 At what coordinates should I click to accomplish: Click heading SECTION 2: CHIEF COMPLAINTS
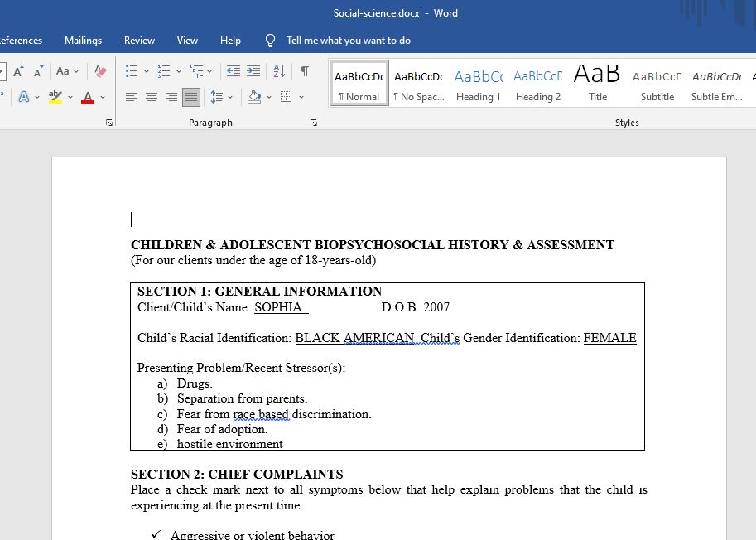(x=237, y=475)
